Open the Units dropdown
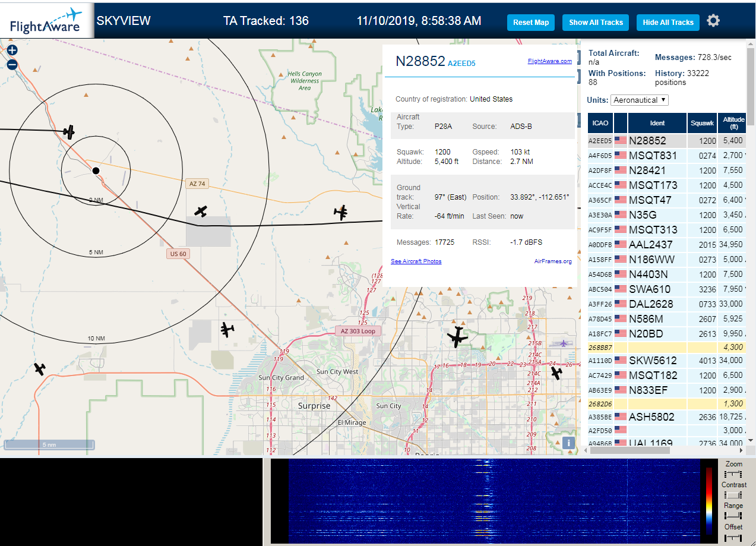Screen dimensions: 756x546 click(x=640, y=100)
